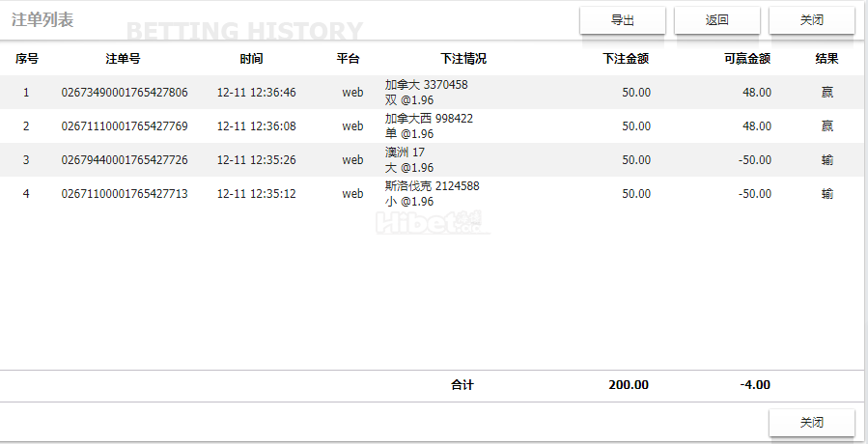Close the list using top 关闭 button
868x444 pixels.
pyautogui.click(x=811, y=20)
